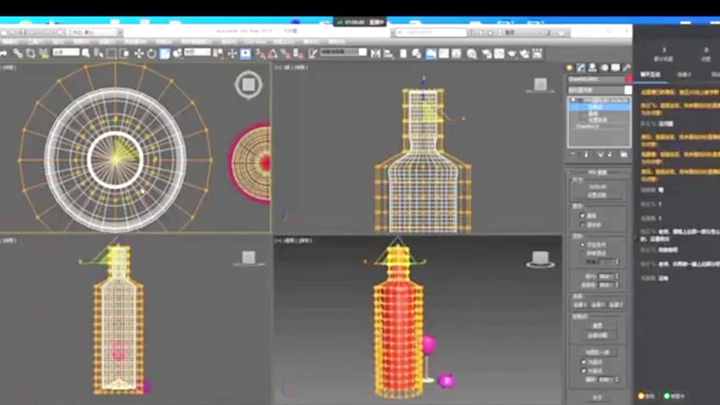Switch to the Display command panel tab
The image size is (720, 405).
pos(615,68)
